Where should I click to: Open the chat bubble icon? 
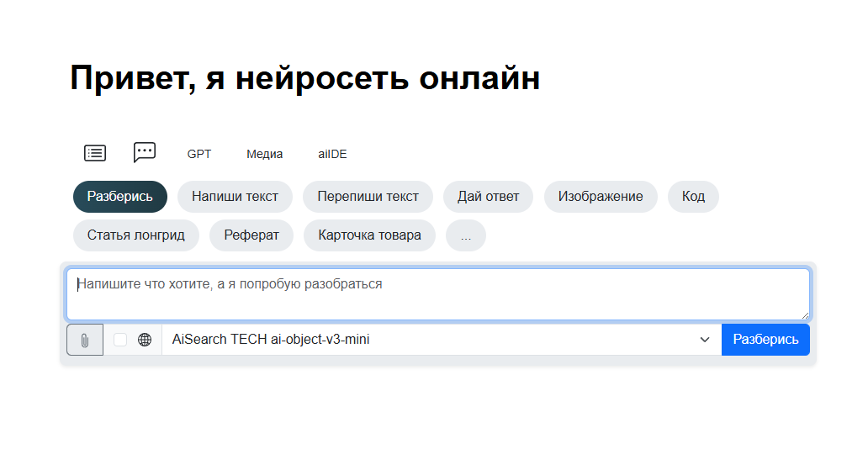(145, 152)
